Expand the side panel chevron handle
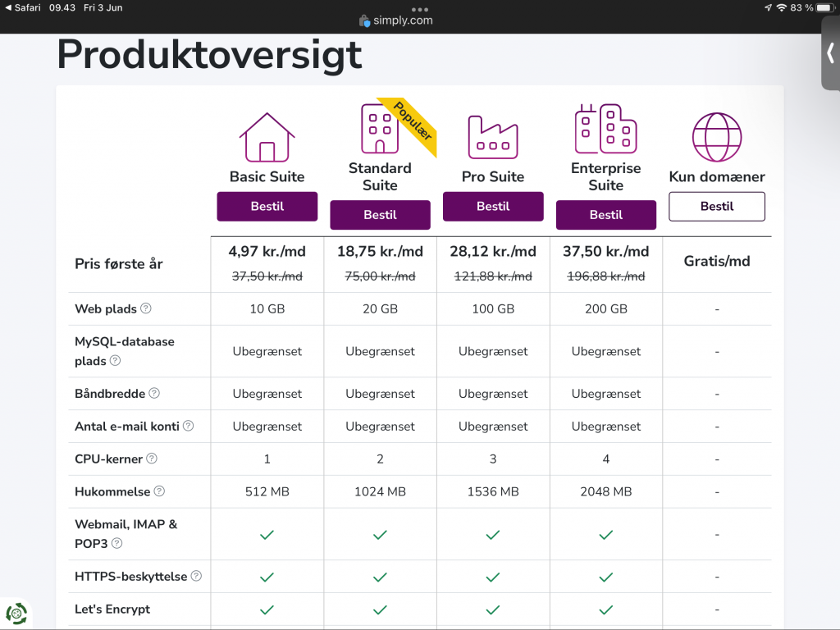The height and width of the screenshot is (630, 840). click(830, 53)
